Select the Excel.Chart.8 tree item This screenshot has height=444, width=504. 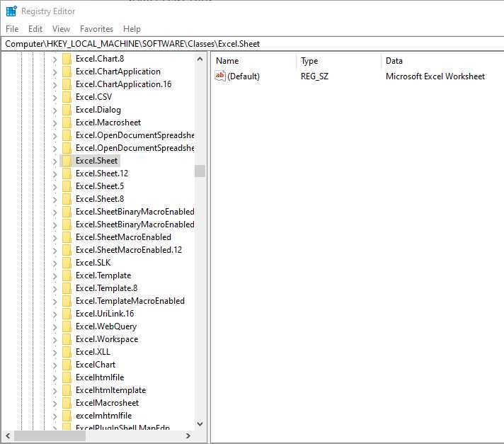[x=100, y=59]
